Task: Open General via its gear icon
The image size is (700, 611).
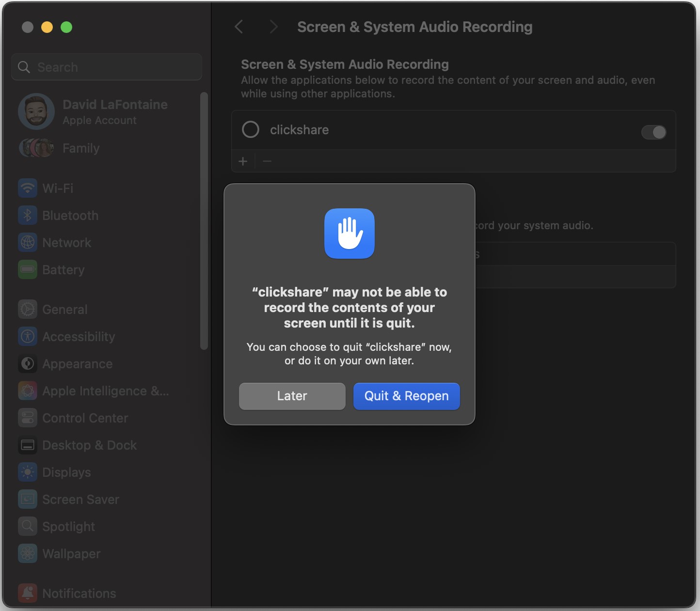Action: click(28, 309)
